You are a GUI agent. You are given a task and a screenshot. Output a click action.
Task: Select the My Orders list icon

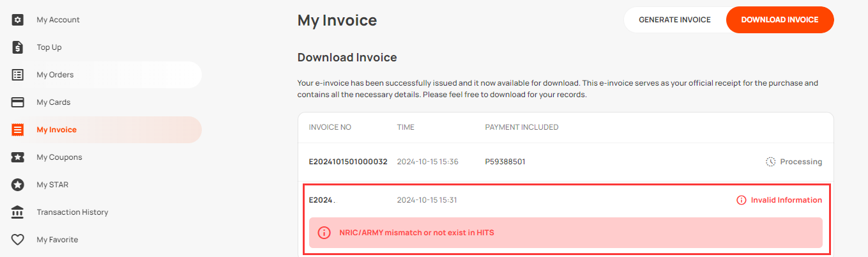18,75
